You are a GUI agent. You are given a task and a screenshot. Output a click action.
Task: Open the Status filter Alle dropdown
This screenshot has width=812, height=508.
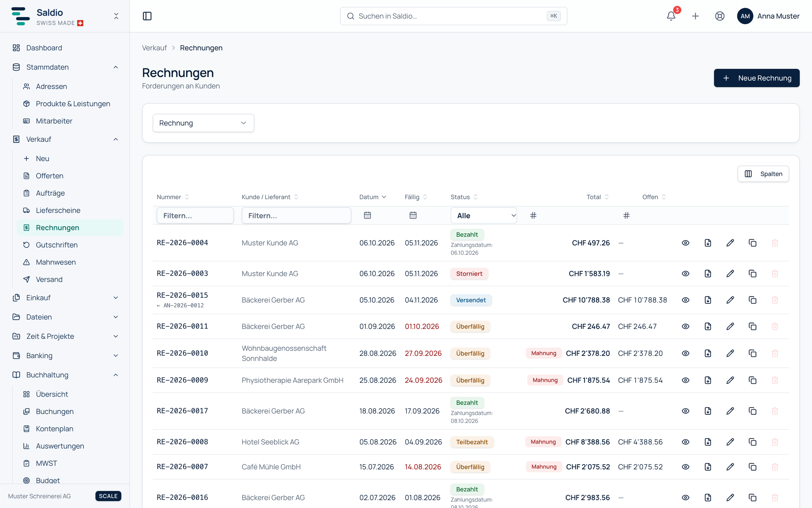(483, 215)
